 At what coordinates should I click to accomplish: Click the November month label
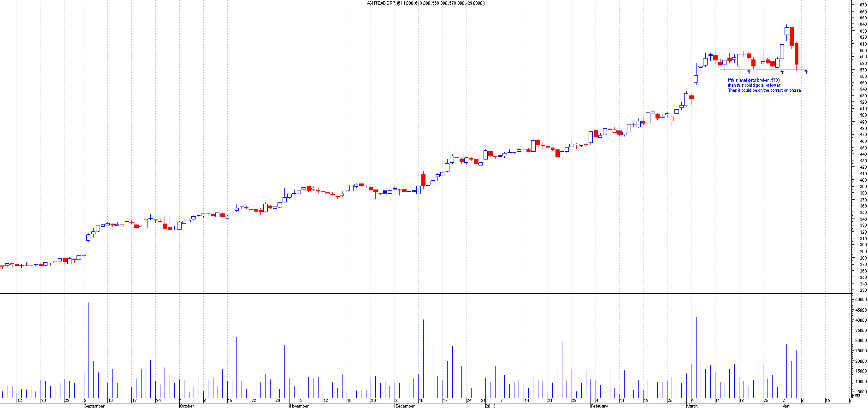point(299,406)
